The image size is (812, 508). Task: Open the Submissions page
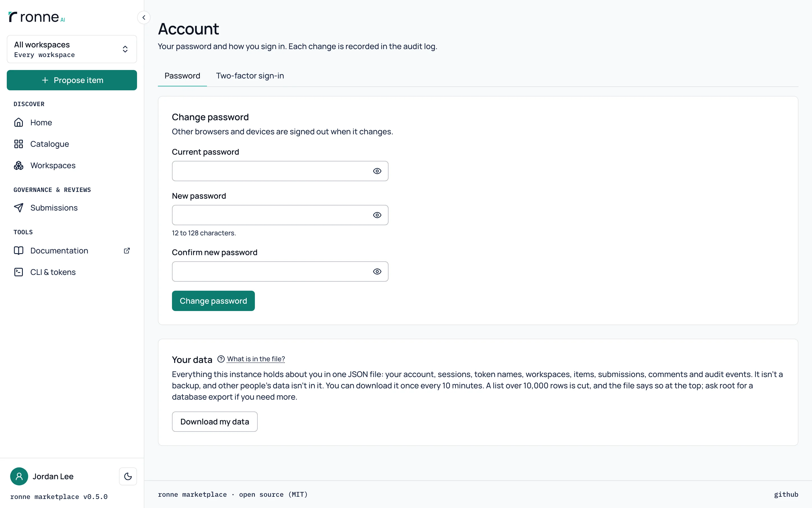[x=72, y=208]
